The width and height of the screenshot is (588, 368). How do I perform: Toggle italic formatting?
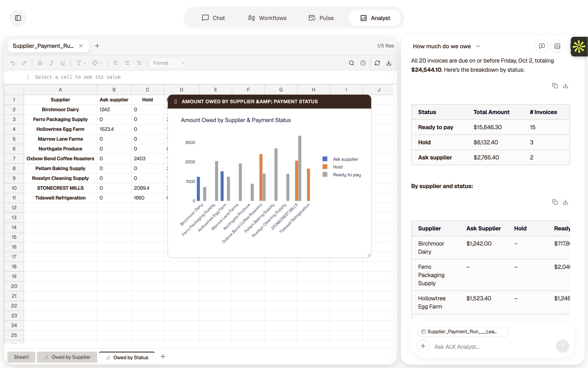point(51,63)
